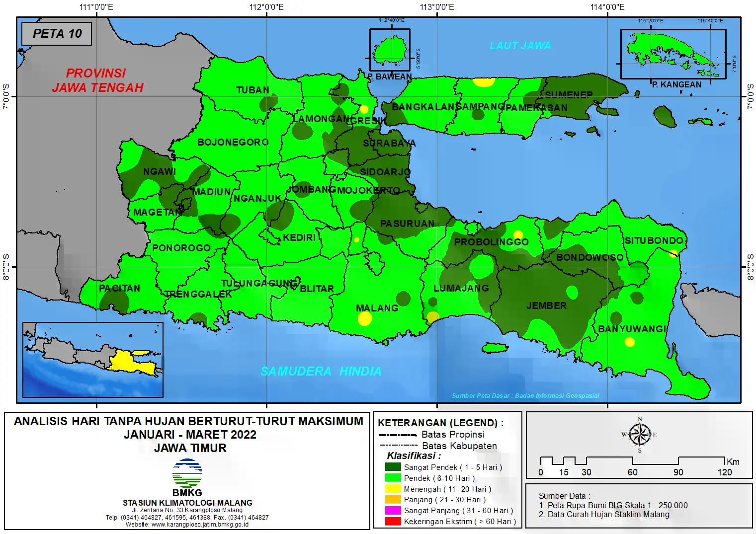Click the SAMUDERA HINDIA ocean label
The height and width of the screenshot is (534, 756).
coord(321,372)
